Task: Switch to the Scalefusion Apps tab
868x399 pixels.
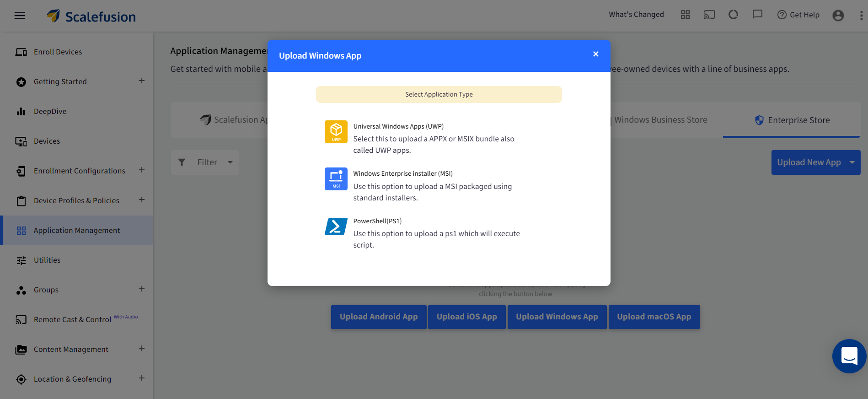Action: pos(233,120)
